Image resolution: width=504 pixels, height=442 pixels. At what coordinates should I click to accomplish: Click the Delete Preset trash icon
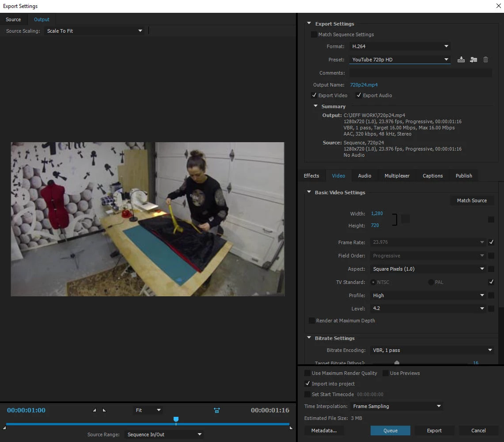click(x=486, y=60)
